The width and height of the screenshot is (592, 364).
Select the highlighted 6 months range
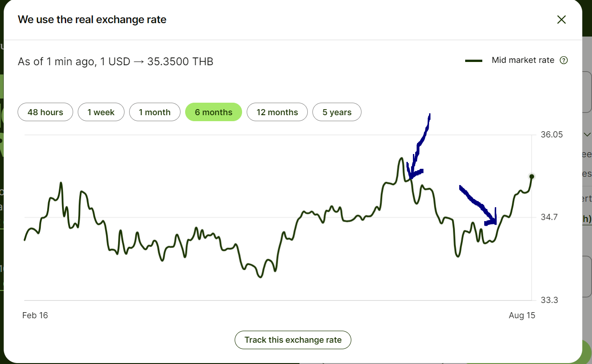[213, 112]
